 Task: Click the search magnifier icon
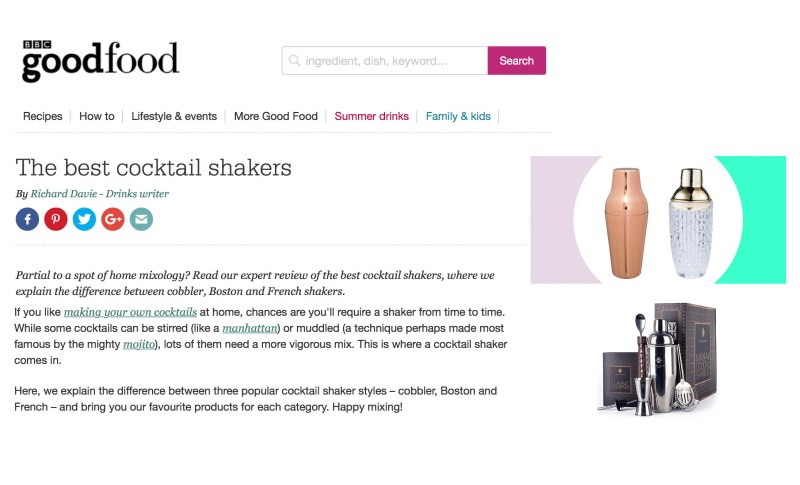point(294,61)
